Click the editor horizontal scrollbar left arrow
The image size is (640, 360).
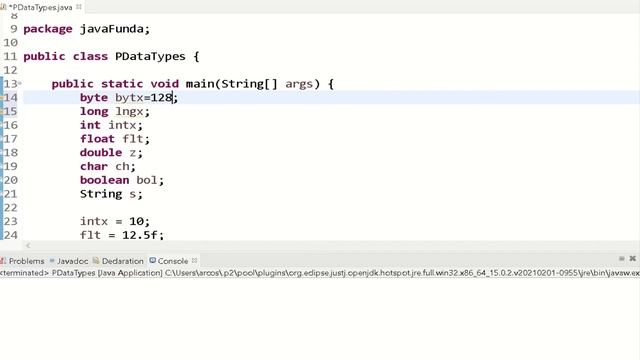point(28,245)
